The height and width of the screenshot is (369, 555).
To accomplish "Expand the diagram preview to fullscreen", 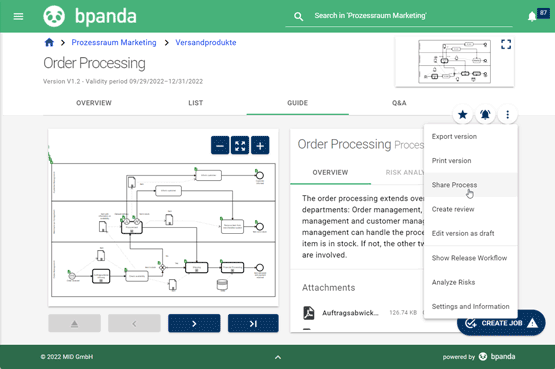I will point(506,44).
